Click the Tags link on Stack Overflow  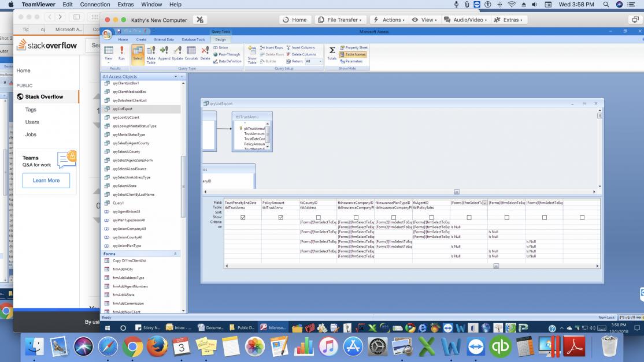[x=31, y=110]
